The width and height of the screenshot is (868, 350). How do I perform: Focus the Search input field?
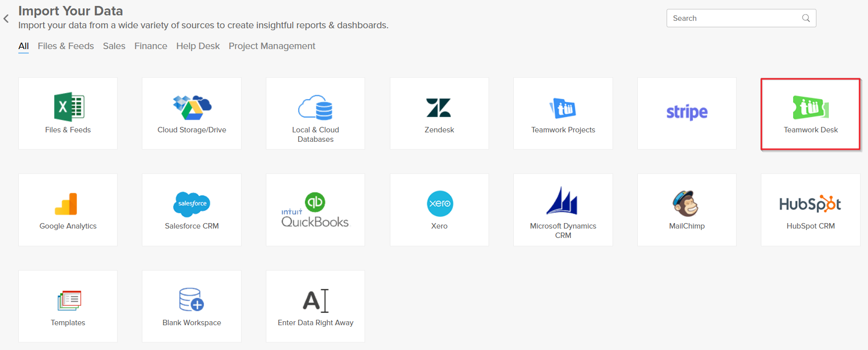coord(741,18)
